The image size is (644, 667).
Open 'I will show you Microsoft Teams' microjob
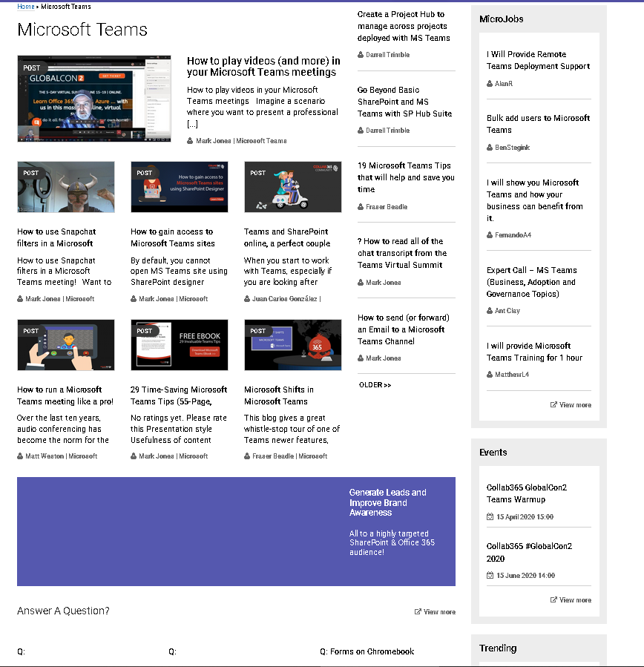pyautogui.click(x=535, y=200)
